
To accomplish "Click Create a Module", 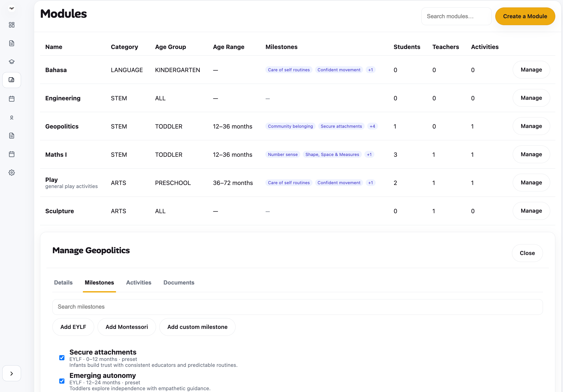I will (x=525, y=16).
